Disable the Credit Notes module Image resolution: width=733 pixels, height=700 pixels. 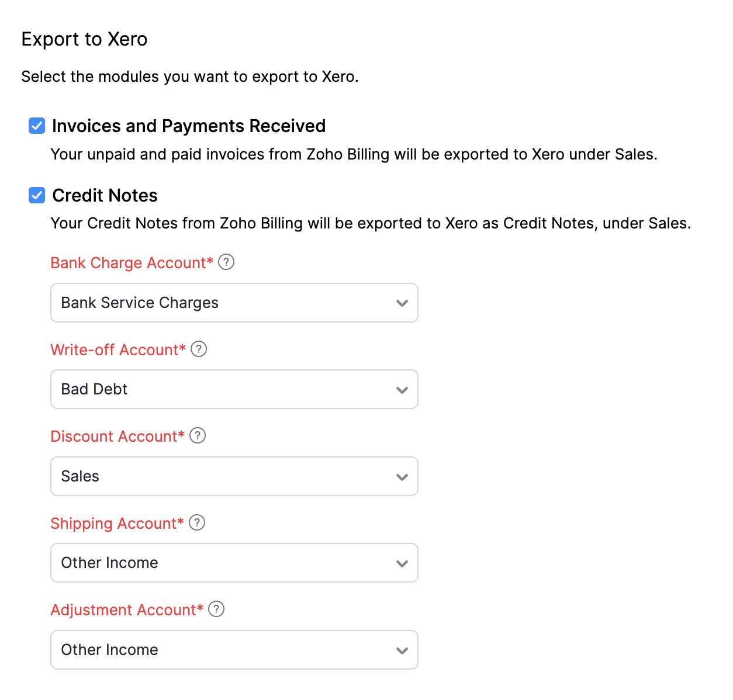36,195
